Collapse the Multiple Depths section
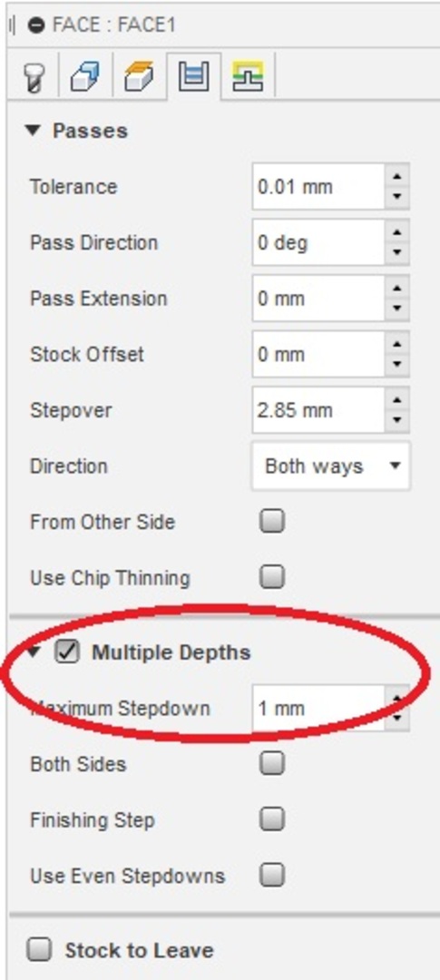The width and height of the screenshot is (440, 980). tap(34, 652)
